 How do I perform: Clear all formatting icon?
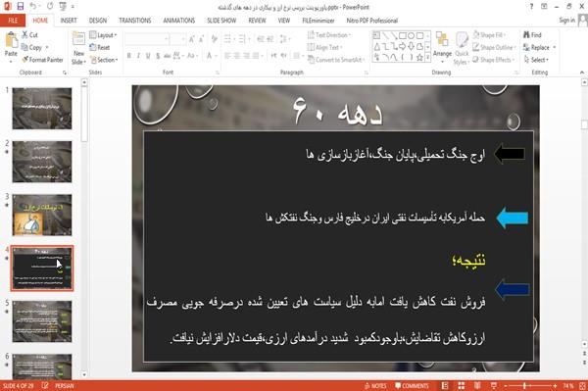tap(214, 39)
